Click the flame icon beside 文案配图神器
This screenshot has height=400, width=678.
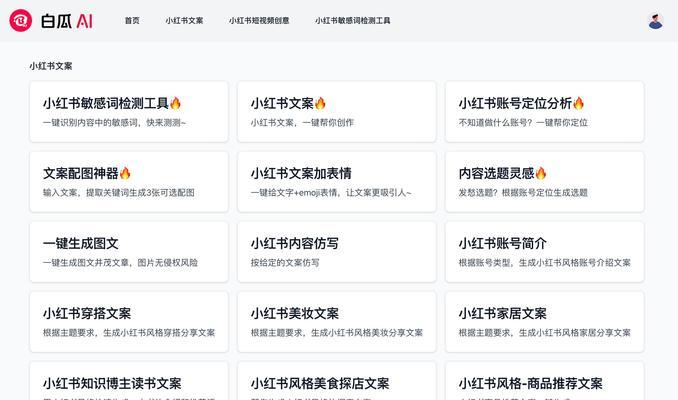coord(125,173)
